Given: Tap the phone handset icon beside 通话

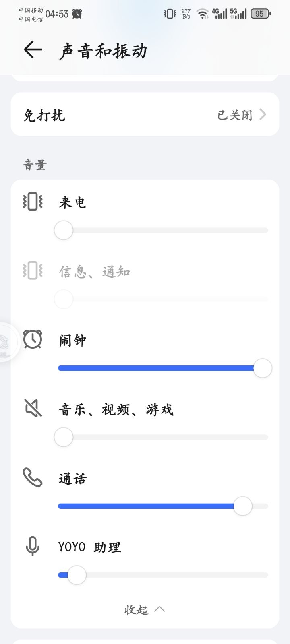Looking at the screenshot, I should point(33,477).
